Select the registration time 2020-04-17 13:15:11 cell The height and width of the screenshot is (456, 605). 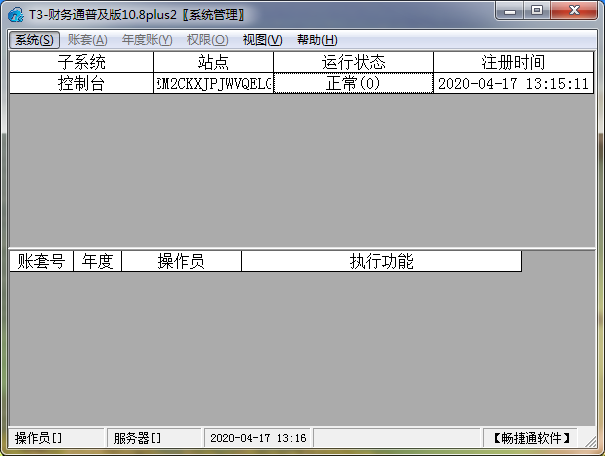pyautogui.click(x=514, y=83)
